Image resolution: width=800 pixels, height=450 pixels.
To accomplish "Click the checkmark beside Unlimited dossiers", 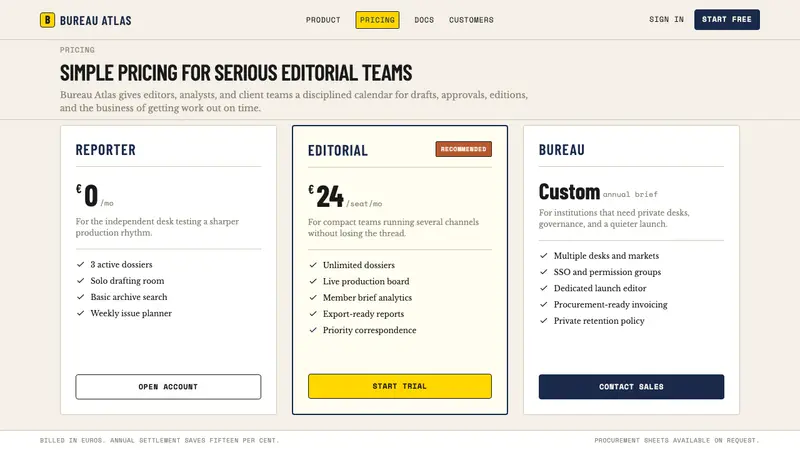I will tap(313, 265).
